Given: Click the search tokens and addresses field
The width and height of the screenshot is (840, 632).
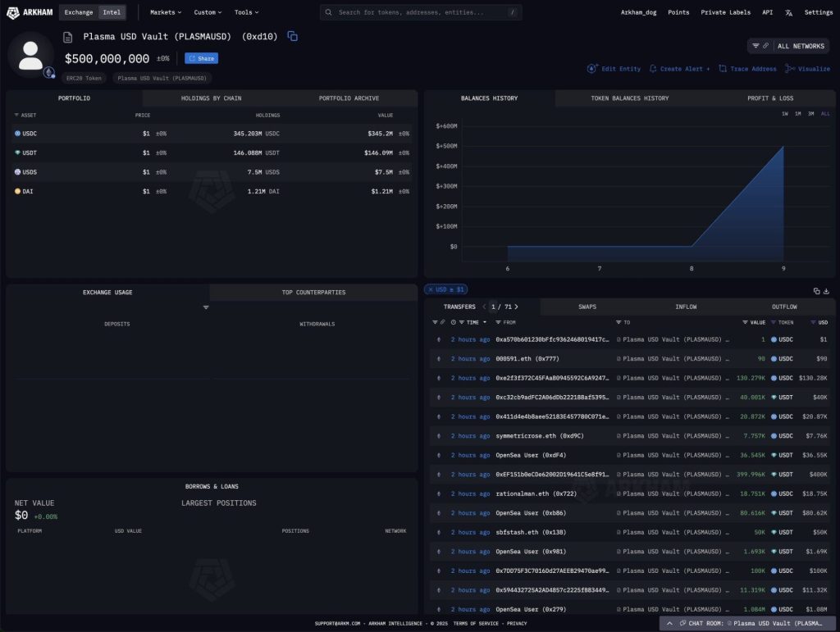Looking at the screenshot, I should (420, 12).
